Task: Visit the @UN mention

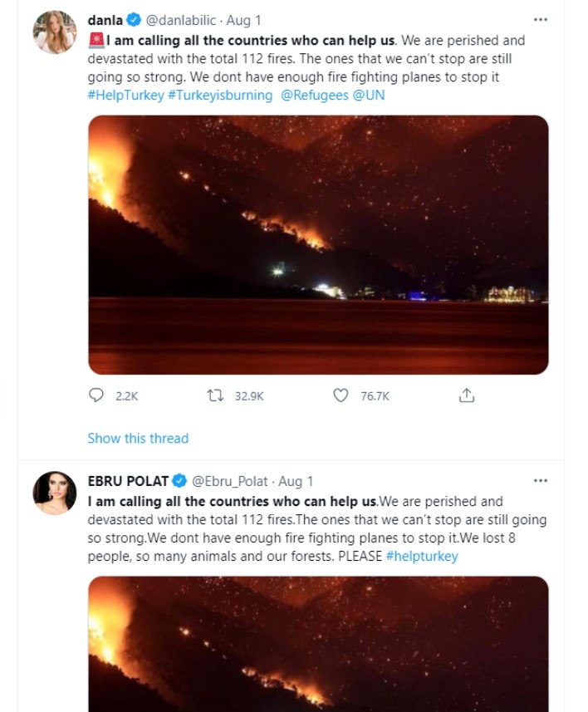Action: pyautogui.click(x=369, y=96)
